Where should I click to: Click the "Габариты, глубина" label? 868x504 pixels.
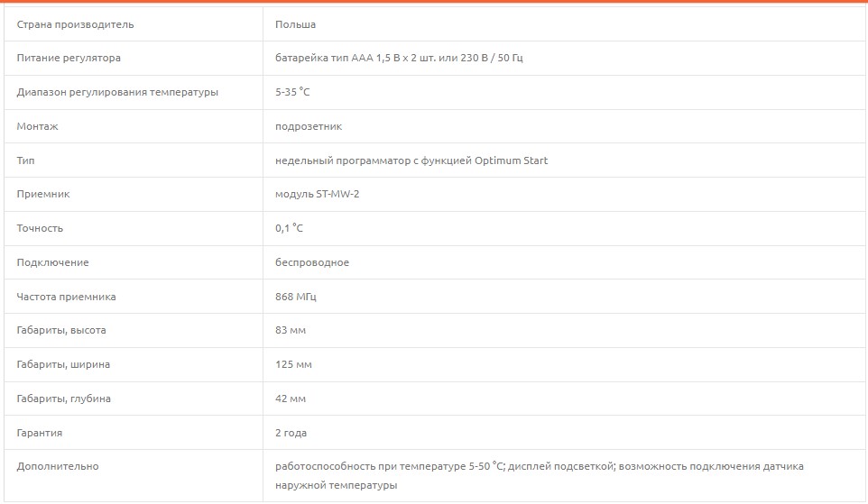64,399
